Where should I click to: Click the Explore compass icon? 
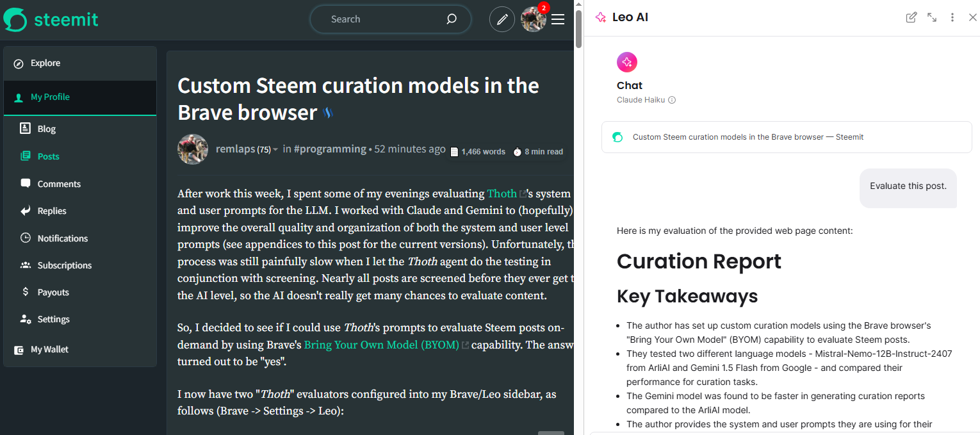point(19,63)
